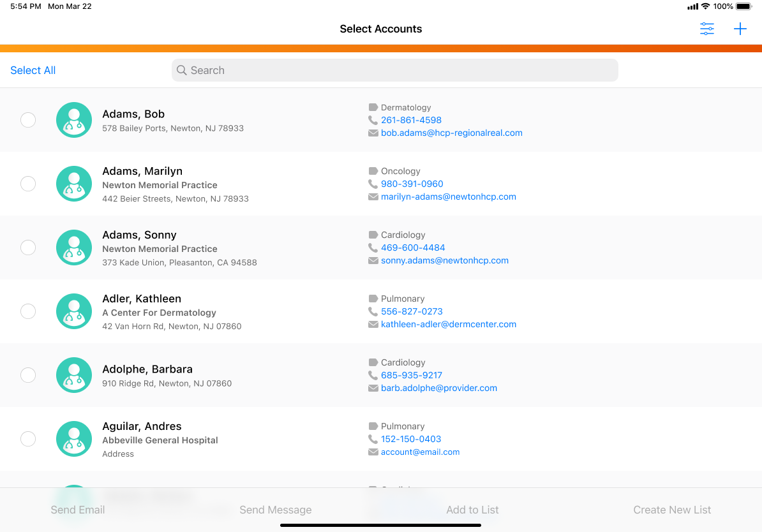Viewport: 762px width, 532px height.
Task: Tap the envelope icon for Barbara Adolphe
Action: coord(373,388)
